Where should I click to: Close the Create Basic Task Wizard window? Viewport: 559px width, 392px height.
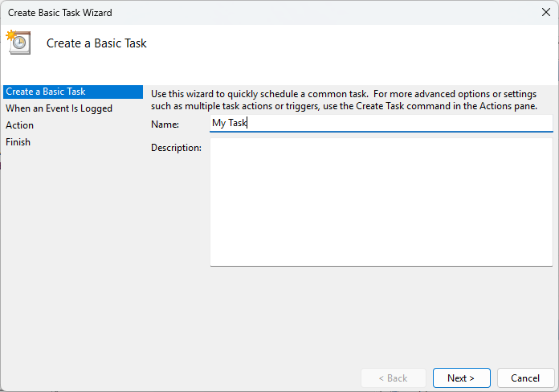pyautogui.click(x=546, y=12)
